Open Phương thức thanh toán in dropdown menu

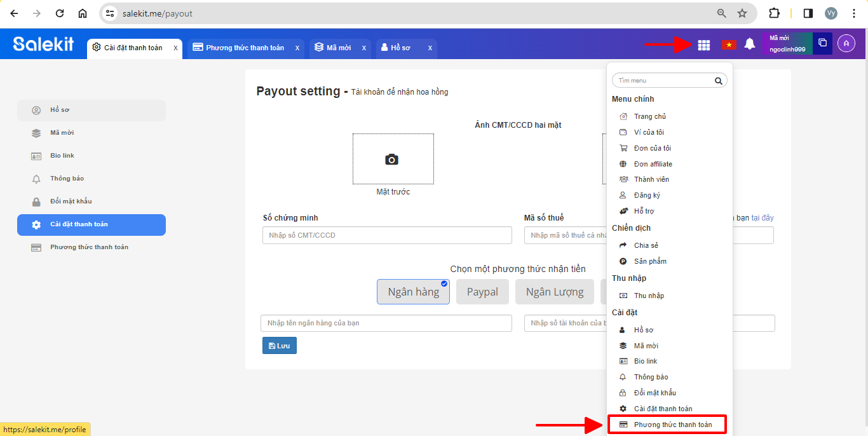click(672, 425)
